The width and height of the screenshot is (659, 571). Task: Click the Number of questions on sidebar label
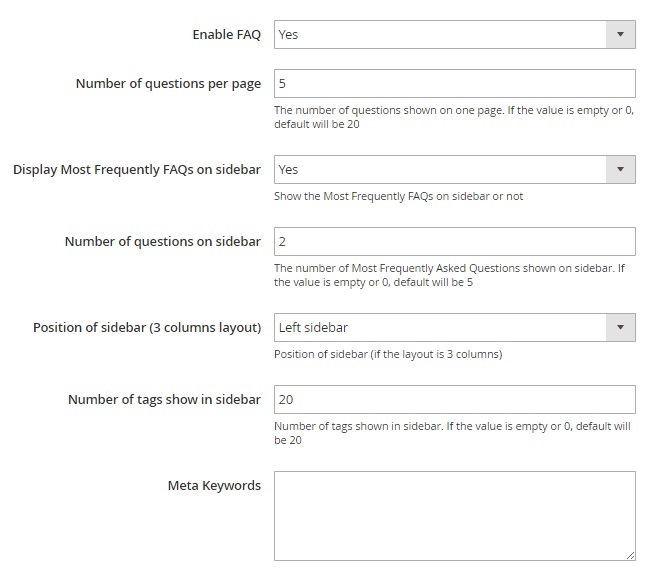(163, 242)
